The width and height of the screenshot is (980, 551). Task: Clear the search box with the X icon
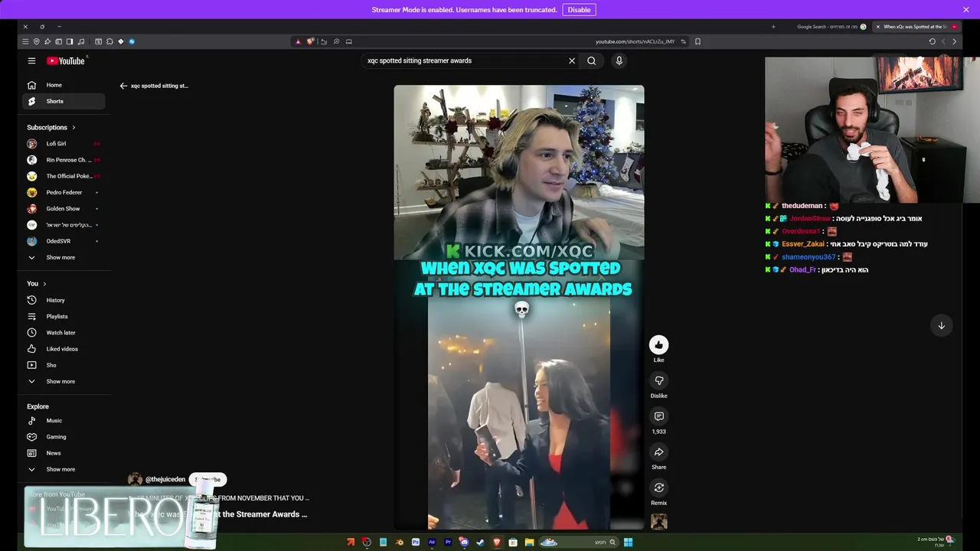(571, 60)
